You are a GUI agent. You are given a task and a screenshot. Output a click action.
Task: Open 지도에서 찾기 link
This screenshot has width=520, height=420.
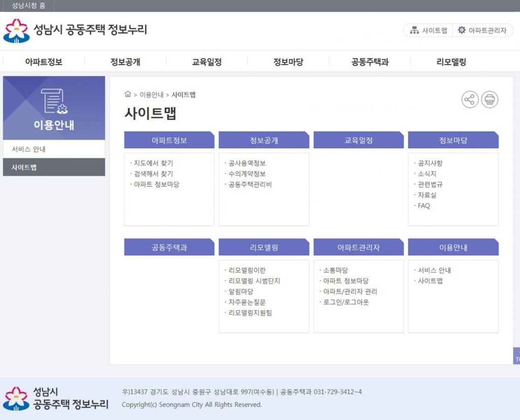(x=153, y=163)
